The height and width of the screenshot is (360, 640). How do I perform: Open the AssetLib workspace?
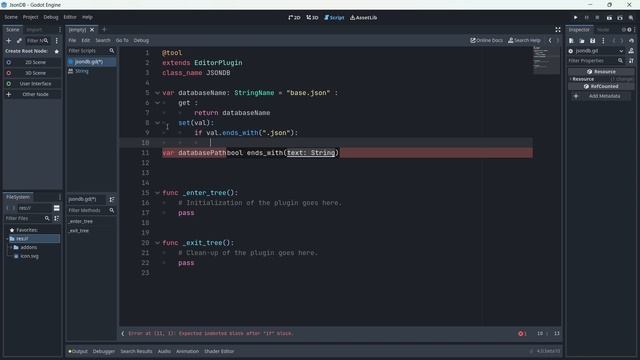click(363, 18)
